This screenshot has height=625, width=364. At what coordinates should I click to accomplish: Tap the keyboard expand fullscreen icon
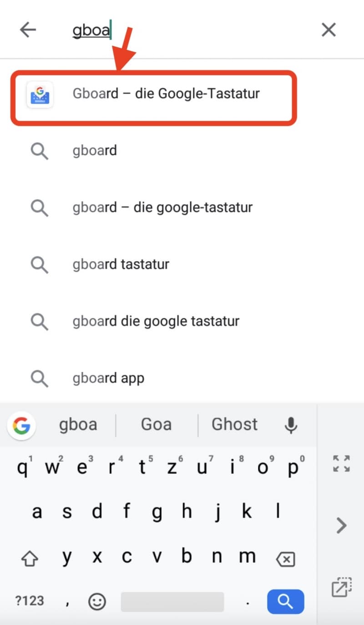coord(341,463)
